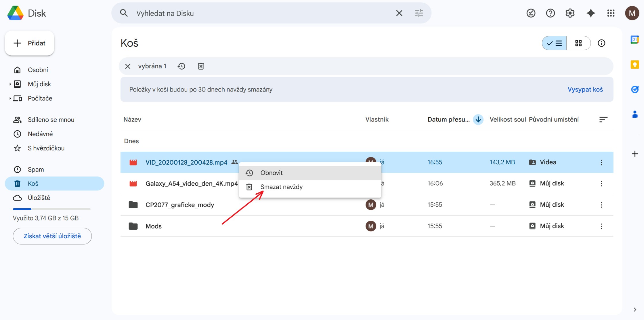This screenshot has width=644, height=320.
Task: Open Google Calendar side panel icon
Action: coord(635,40)
